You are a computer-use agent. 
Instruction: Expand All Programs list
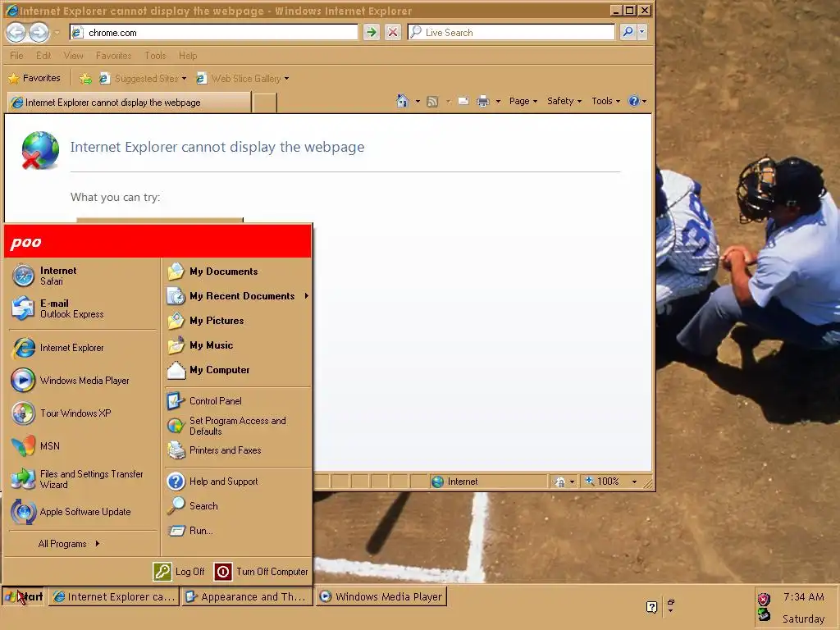[x=69, y=544]
